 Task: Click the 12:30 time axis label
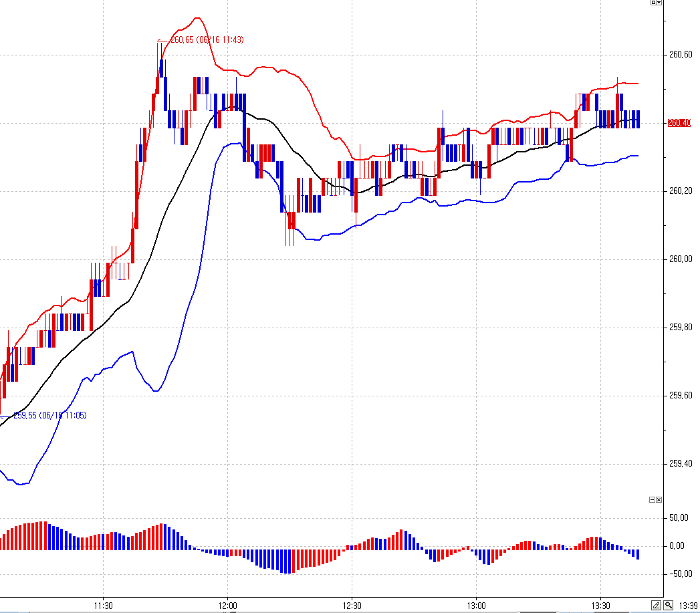tap(352, 606)
